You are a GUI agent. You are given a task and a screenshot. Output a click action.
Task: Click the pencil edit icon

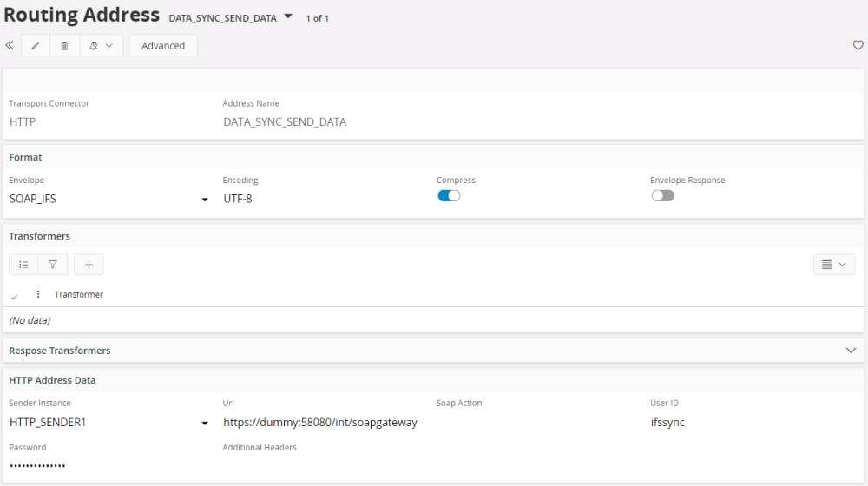click(x=36, y=46)
